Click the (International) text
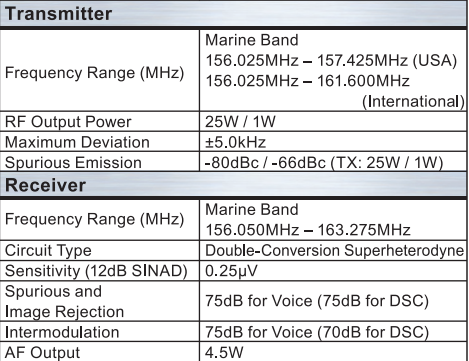 point(413,101)
